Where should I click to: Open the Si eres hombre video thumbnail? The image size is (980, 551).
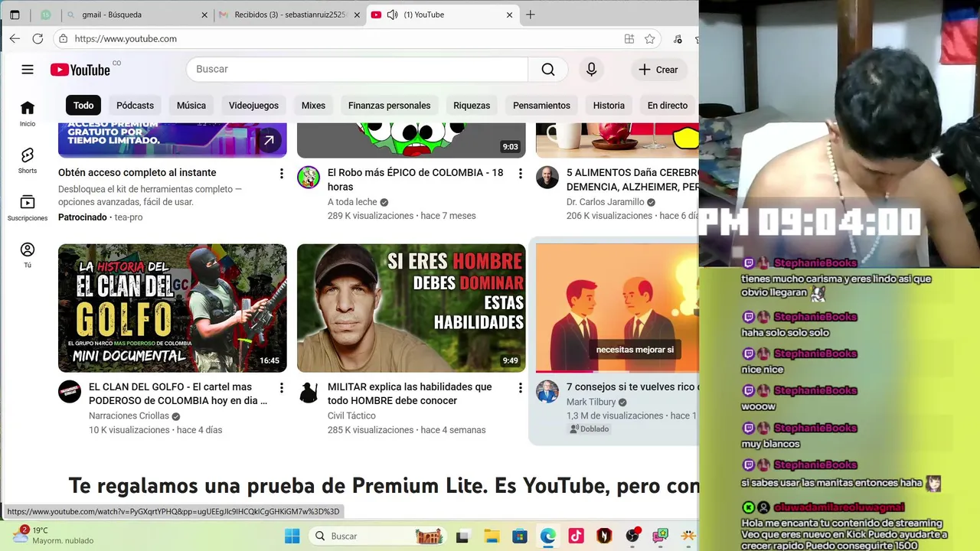(411, 308)
